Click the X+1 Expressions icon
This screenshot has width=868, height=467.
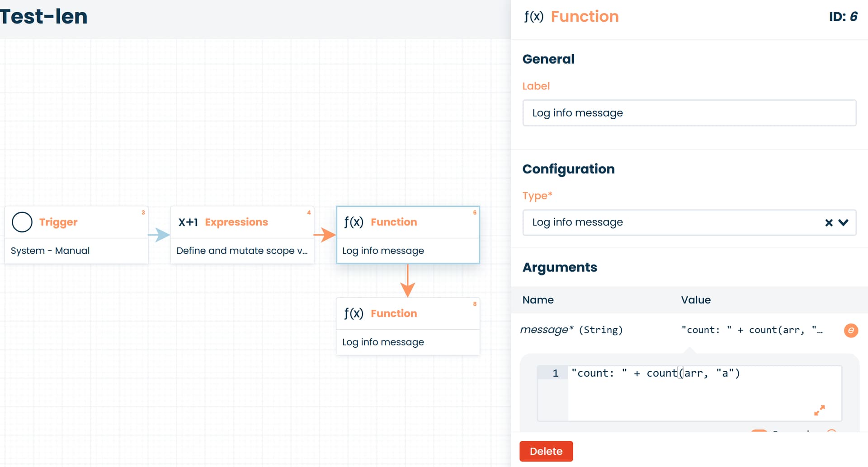point(188,222)
